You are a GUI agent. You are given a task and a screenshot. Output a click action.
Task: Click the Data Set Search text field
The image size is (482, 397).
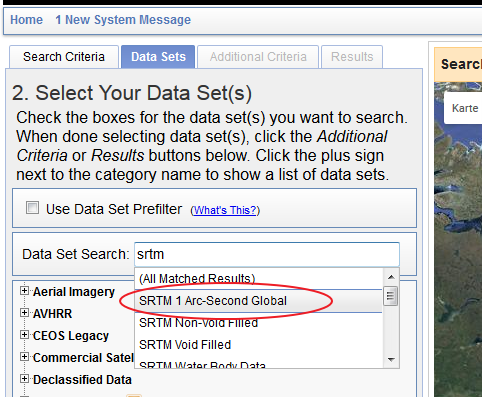pos(267,254)
